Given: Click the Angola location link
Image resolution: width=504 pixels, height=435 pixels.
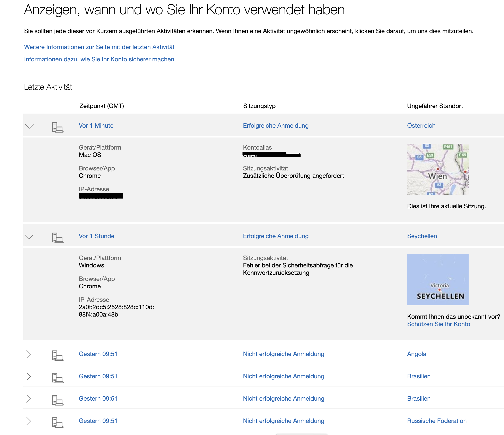Looking at the screenshot, I should coord(416,354).
